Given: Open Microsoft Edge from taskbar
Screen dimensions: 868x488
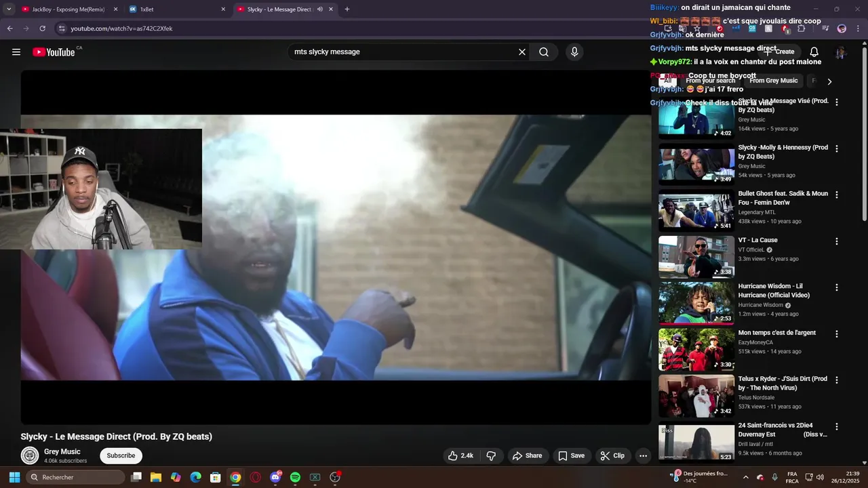Looking at the screenshot, I should coord(195,477).
